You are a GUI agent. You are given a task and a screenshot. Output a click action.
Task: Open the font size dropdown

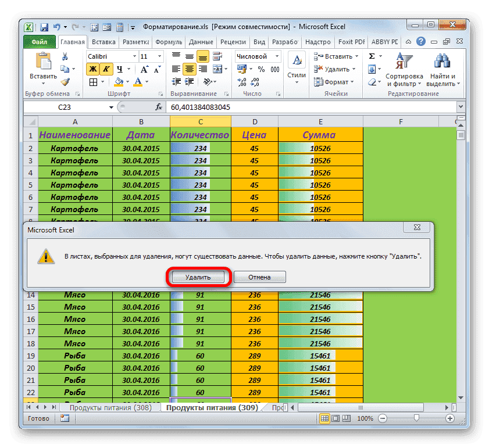(x=159, y=56)
